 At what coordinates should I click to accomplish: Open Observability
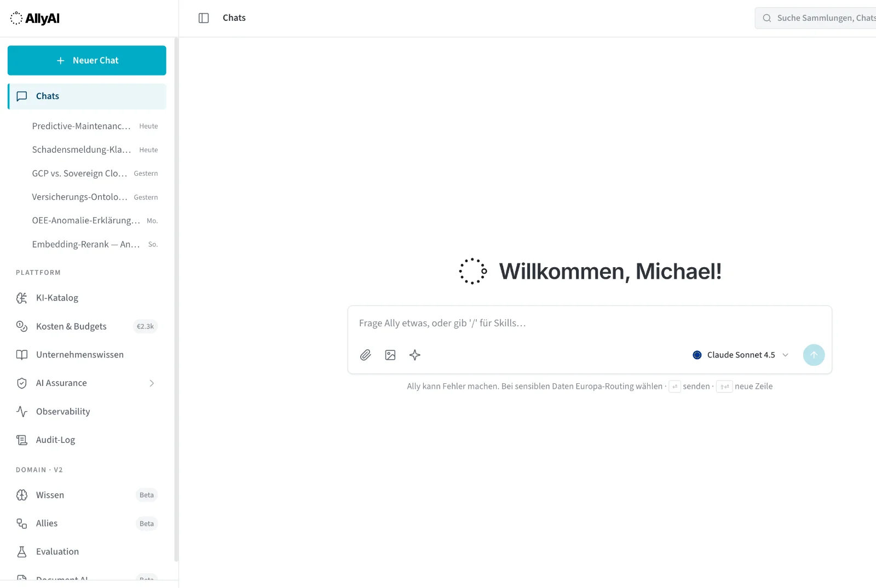tap(87, 412)
